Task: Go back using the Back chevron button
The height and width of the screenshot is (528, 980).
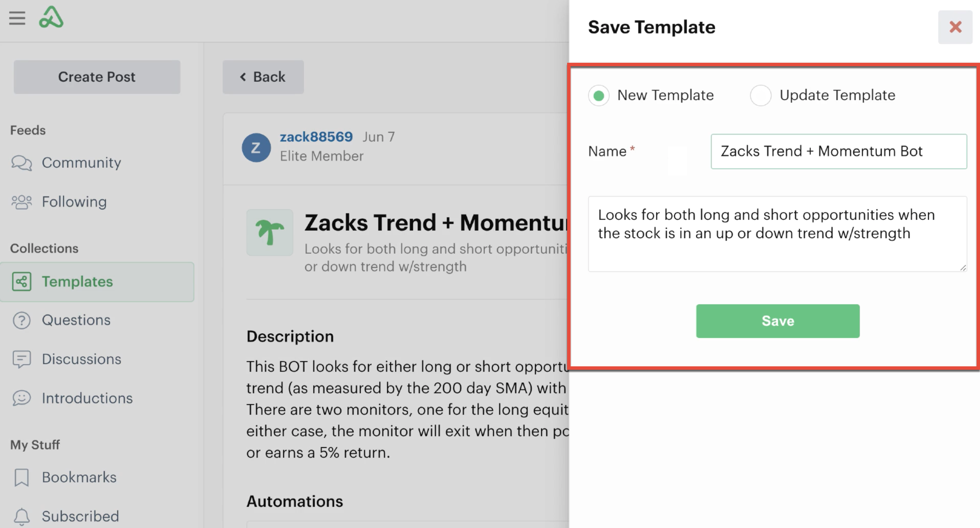Action: [263, 77]
